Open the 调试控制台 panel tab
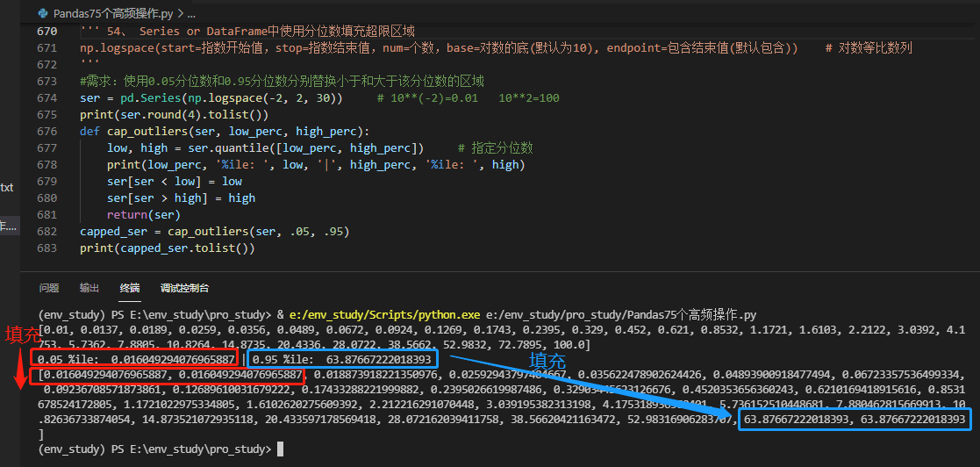The image size is (980, 467). point(184,288)
